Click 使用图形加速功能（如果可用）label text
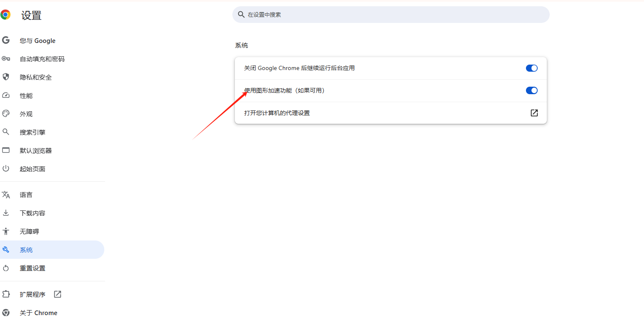Image resolution: width=644 pixels, height=333 pixels. [x=284, y=90]
